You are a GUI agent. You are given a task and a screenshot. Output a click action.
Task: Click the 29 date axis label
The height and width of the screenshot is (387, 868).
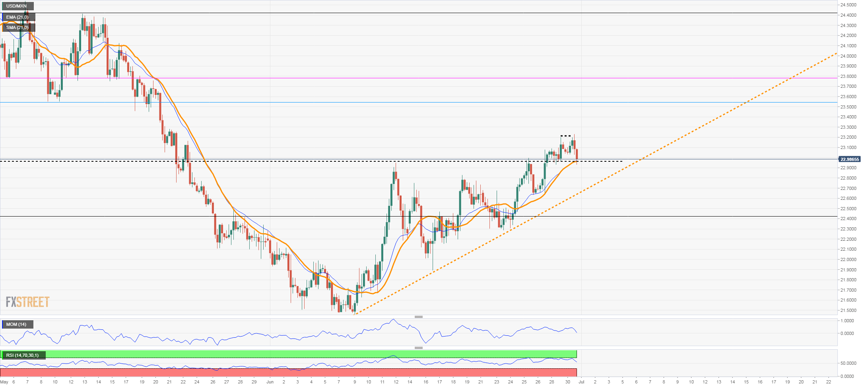click(254, 382)
